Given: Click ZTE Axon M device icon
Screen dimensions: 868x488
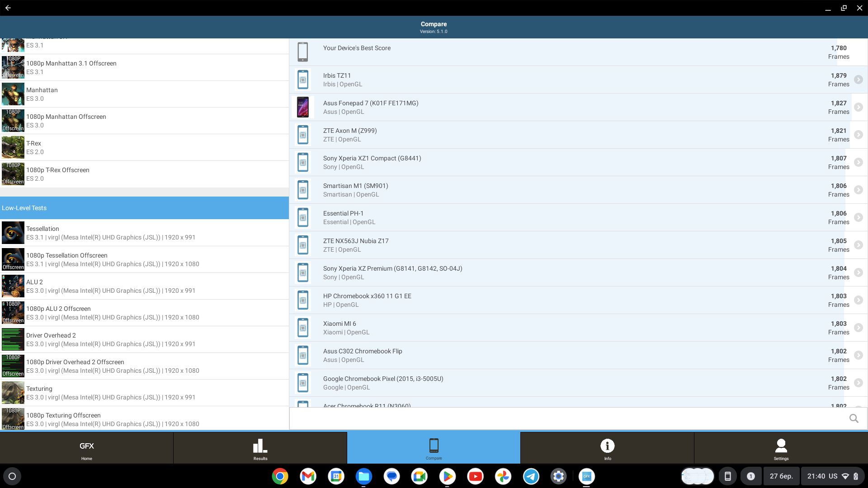Looking at the screenshot, I should (x=302, y=135).
